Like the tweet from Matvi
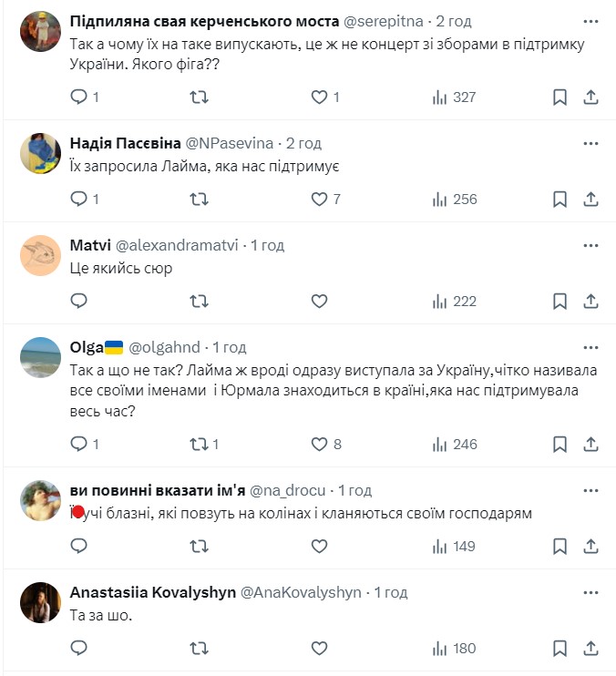 319,301
